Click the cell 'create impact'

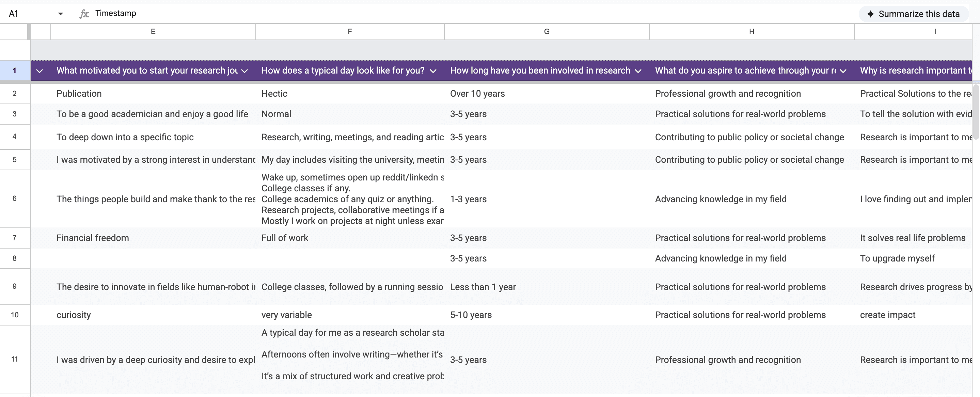tap(913, 315)
